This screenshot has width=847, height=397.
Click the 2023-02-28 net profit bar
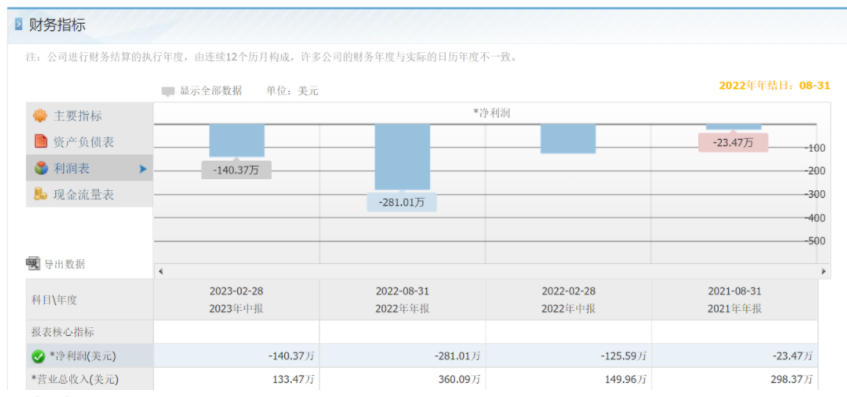[x=237, y=140]
